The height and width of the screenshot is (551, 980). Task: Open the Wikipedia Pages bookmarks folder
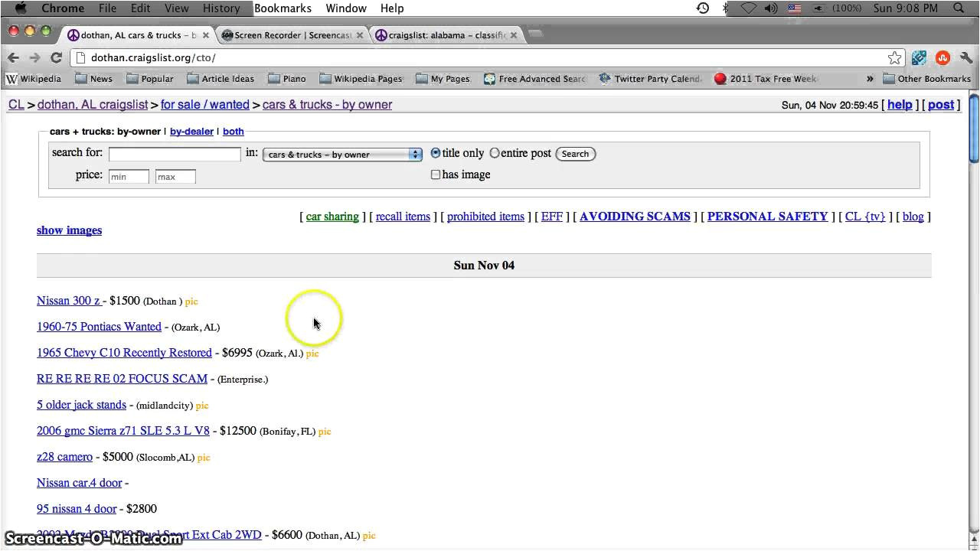pyautogui.click(x=361, y=79)
